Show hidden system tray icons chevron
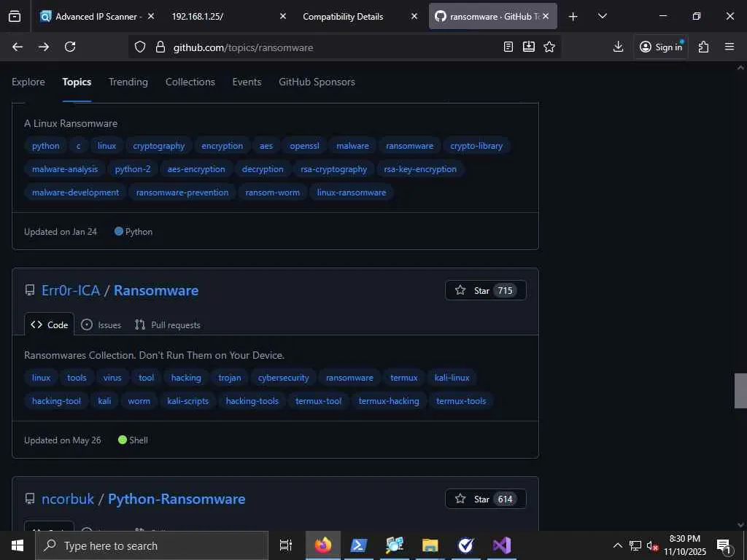Viewport: 747px width, 560px height. (x=617, y=545)
